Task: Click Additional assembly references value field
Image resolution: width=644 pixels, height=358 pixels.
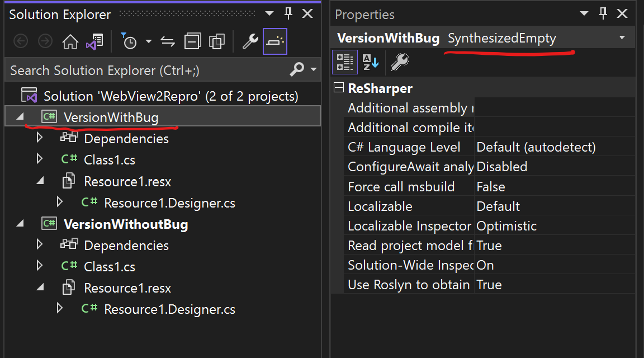Action: tap(555, 108)
